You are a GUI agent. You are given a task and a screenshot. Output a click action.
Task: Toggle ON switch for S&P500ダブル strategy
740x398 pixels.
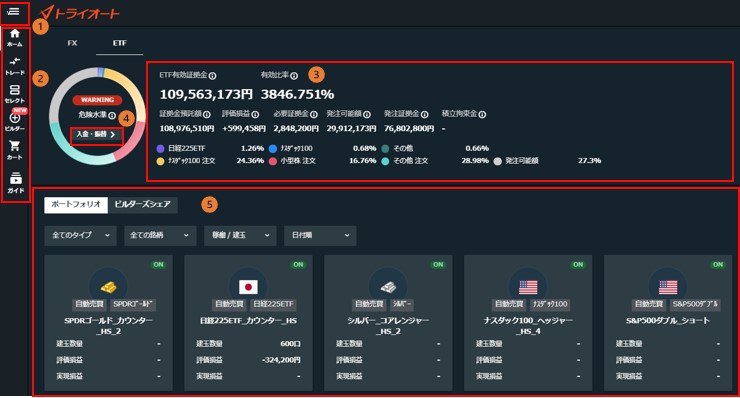pos(718,264)
